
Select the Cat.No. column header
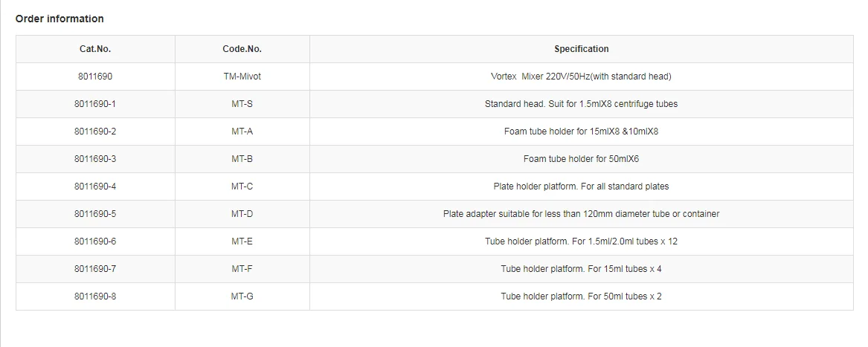coord(95,49)
